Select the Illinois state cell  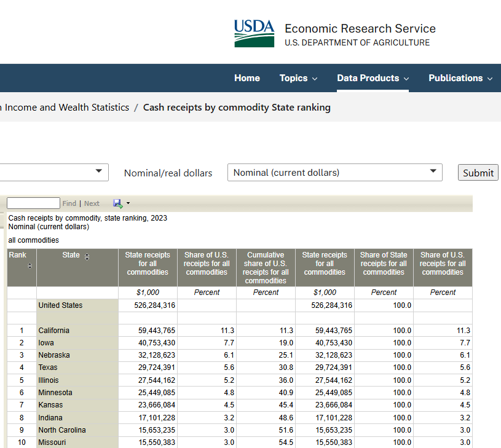click(x=77, y=380)
